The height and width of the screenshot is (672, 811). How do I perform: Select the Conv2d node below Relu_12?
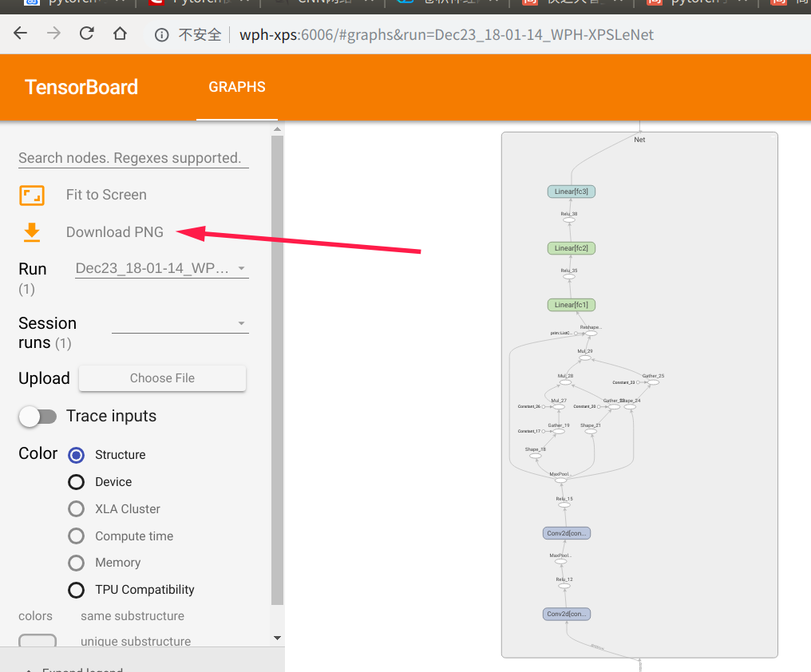point(567,614)
